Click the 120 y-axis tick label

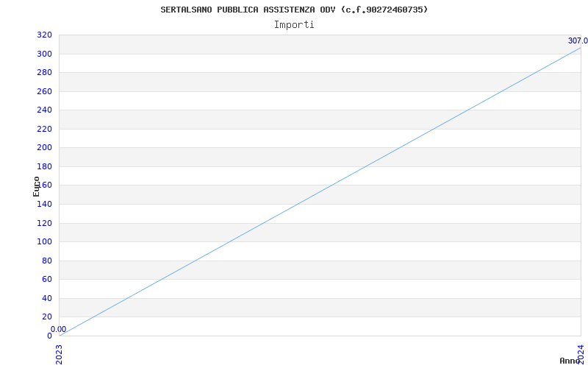tap(44, 223)
